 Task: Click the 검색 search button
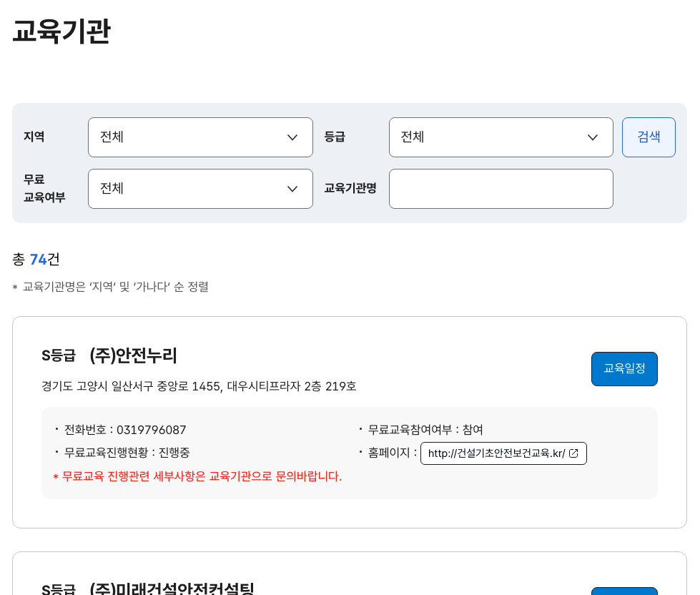tap(649, 137)
